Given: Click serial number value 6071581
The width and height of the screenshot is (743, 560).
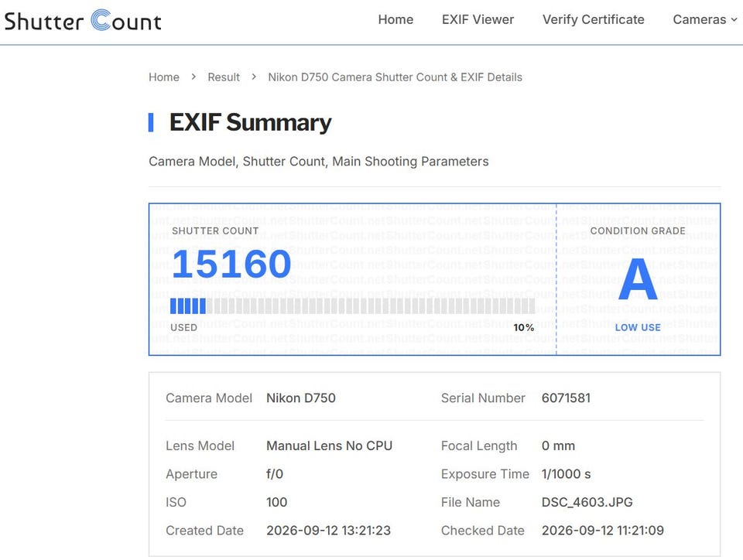Looking at the screenshot, I should tap(567, 398).
